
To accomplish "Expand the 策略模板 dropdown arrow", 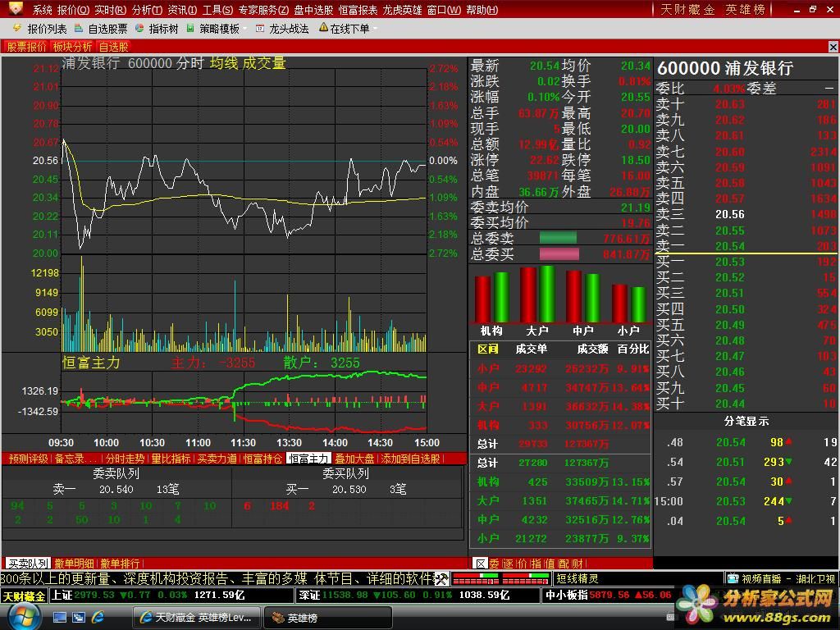I will (x=244, y=29).
